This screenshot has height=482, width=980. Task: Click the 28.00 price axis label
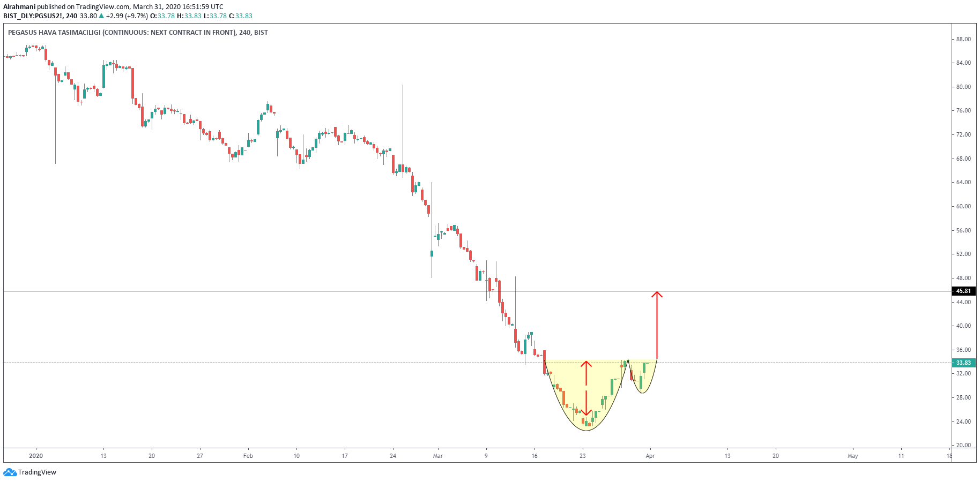(x=963, y=397)
